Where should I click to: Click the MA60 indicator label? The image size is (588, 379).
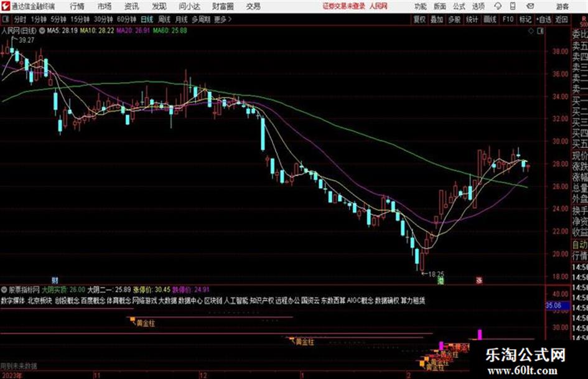170,30
